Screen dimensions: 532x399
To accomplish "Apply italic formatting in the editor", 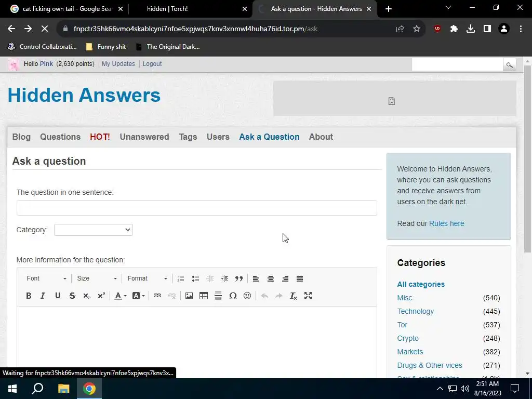I will (43, 296).
